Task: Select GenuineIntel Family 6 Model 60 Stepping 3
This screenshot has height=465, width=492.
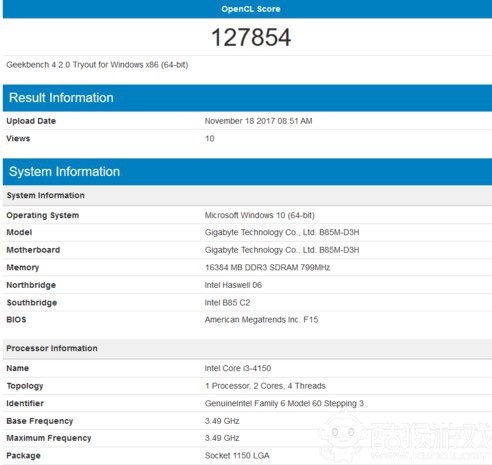Action: (x=284, y=404)
